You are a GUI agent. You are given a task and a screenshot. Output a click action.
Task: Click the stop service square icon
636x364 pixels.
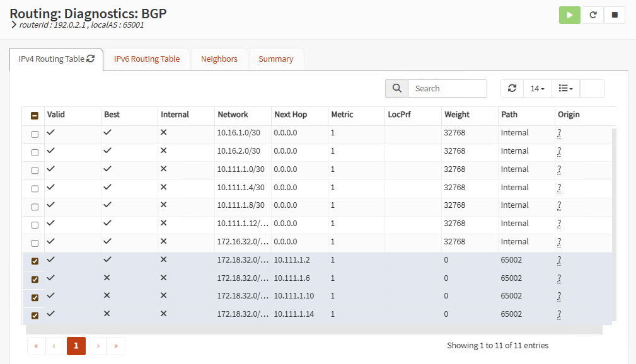click(x=614, y=16)
